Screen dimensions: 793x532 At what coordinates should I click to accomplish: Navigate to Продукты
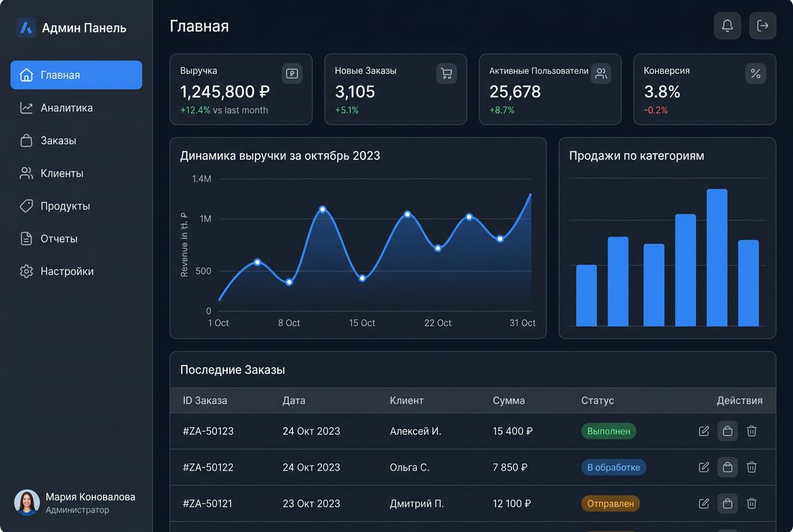coord(77,206)
